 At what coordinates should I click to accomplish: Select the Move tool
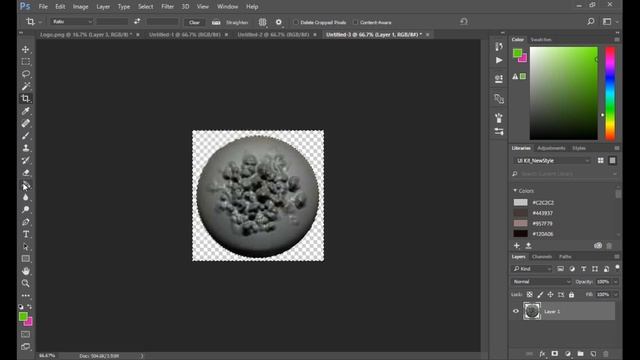26,49
